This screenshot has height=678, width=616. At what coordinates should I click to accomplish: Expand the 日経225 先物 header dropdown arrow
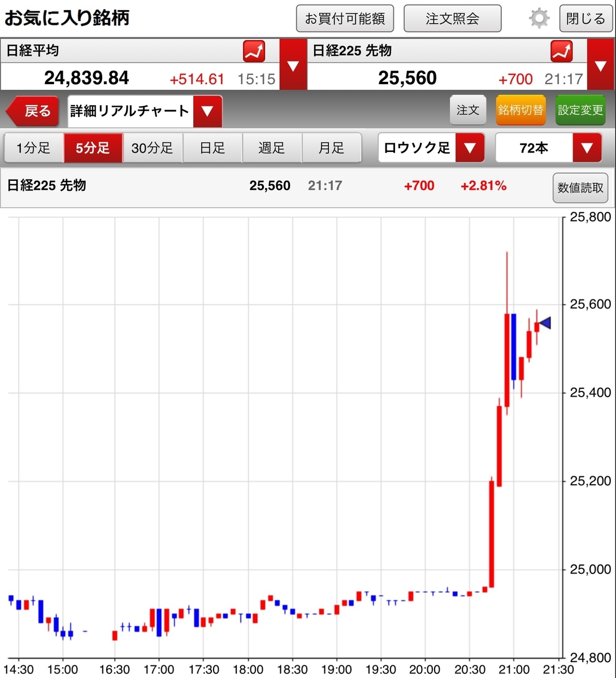pos(601,65)
